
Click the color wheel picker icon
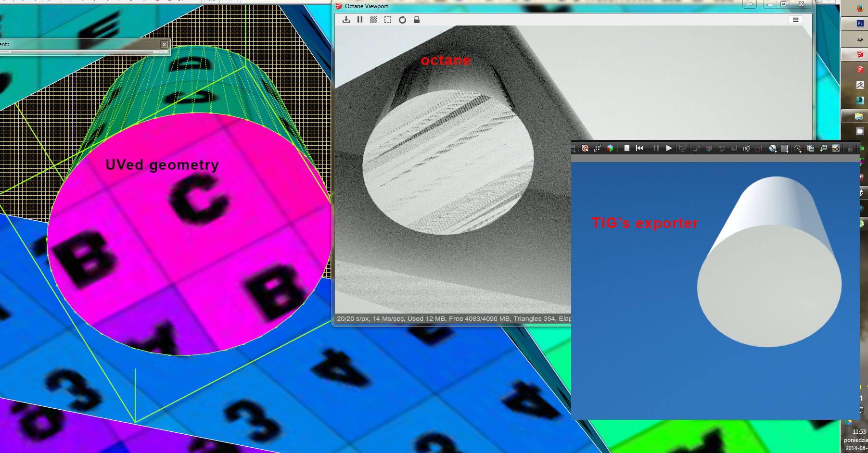coord(709,149)
